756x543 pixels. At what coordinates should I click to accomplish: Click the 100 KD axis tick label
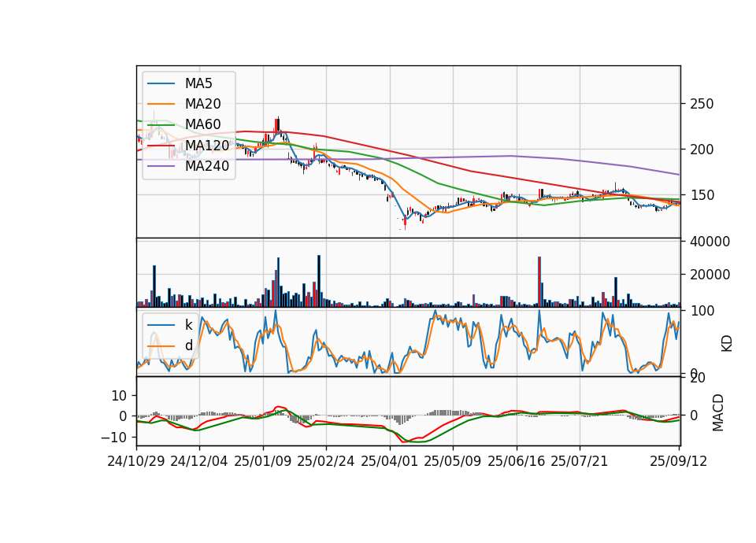pos(702,311)
